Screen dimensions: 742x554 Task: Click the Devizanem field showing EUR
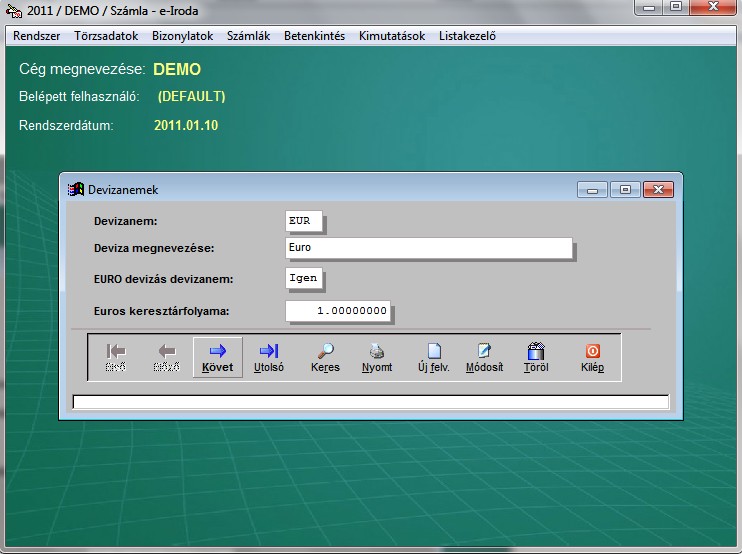[x=304, y=220]
